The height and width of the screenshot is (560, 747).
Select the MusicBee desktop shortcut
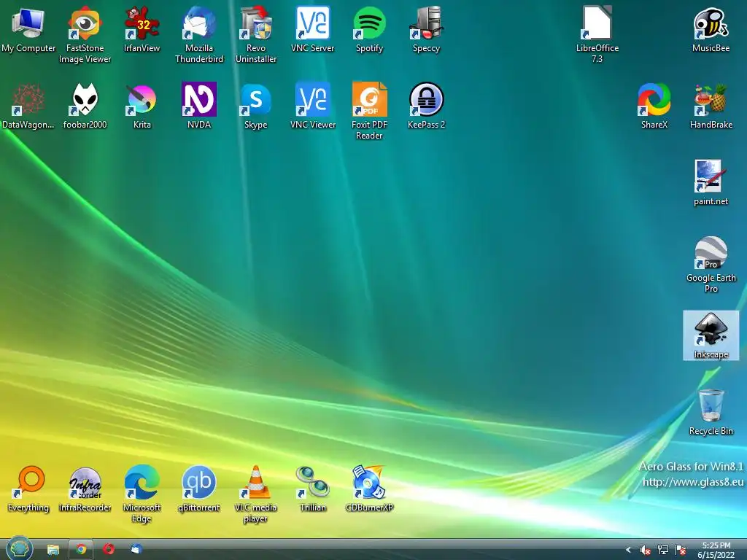711,29
